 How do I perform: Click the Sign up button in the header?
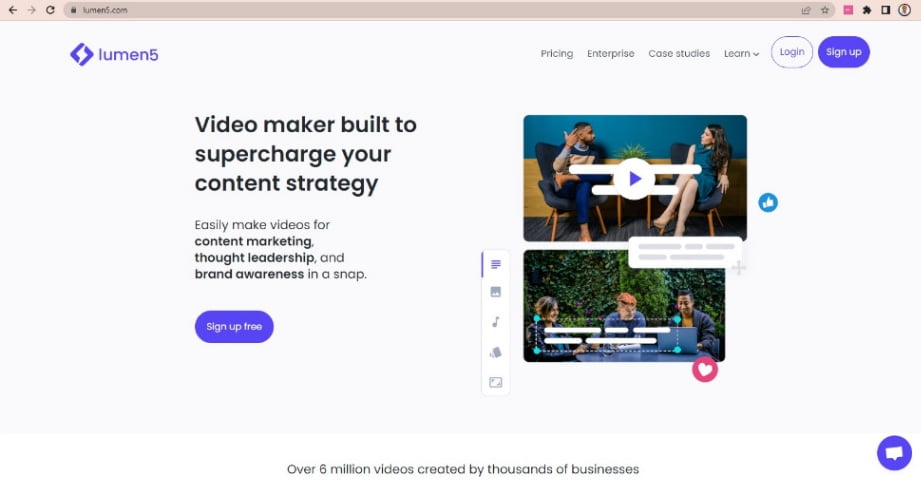pyautogui.click(x=843, y=52)
